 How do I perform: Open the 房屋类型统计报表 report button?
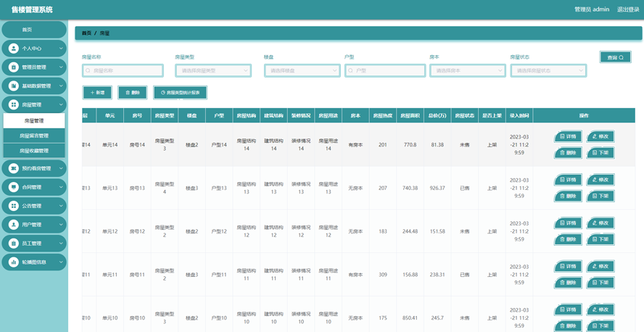pyautogui.click(x=181, y=93)
